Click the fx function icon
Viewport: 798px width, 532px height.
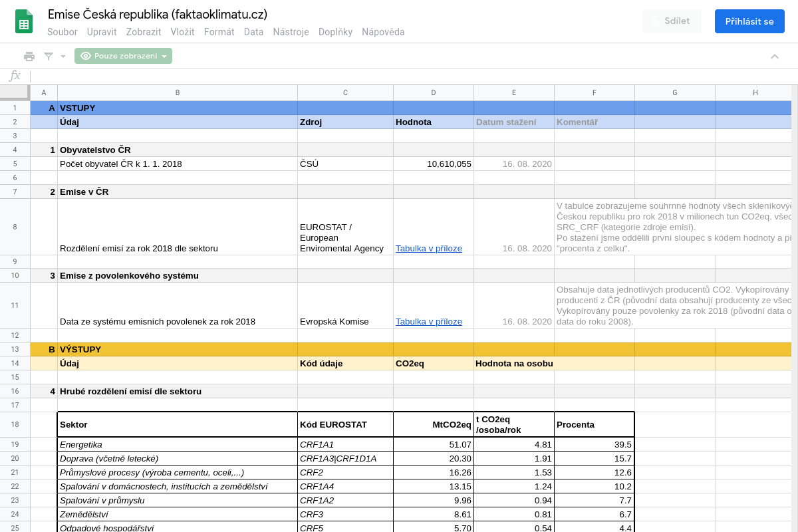[15, 76]
